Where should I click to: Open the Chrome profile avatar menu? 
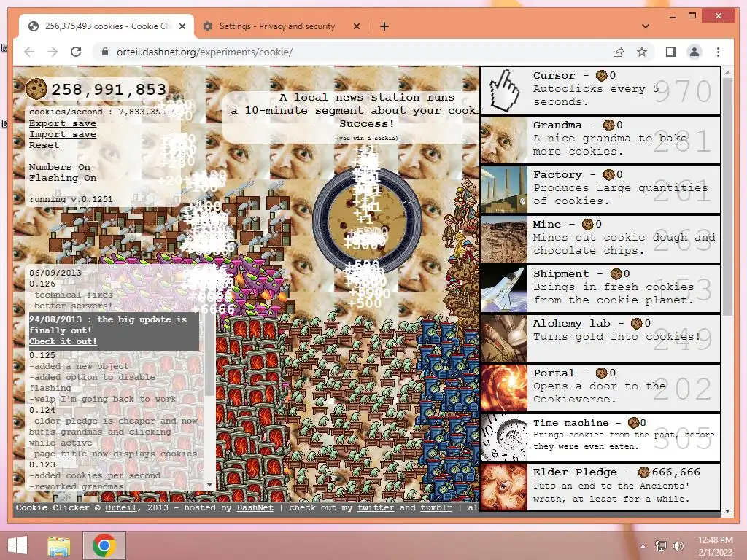click(x=694, y=52)
